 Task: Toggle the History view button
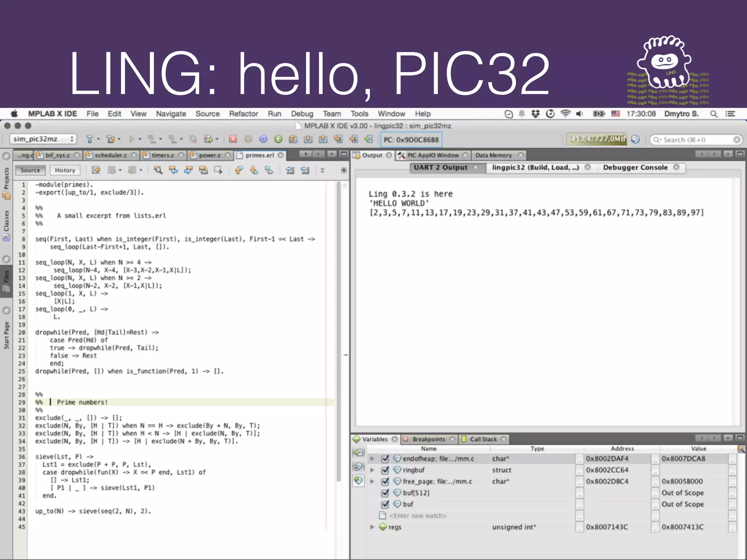pyautogui.click(x=65, y=170)
